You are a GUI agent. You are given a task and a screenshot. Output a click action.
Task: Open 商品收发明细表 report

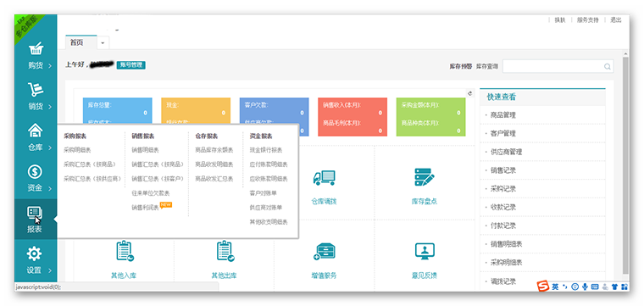pos(214,164)
